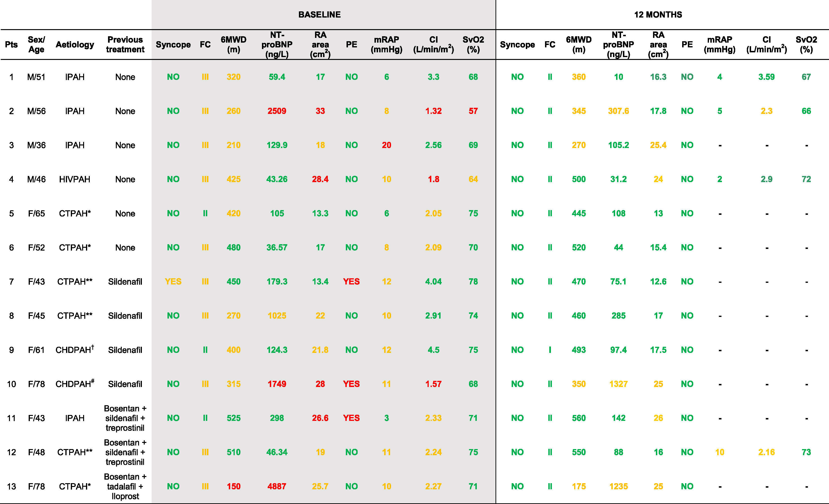Select the Pts column header
This screenshot has height=504, width=829.
click(x=11, y=45)
